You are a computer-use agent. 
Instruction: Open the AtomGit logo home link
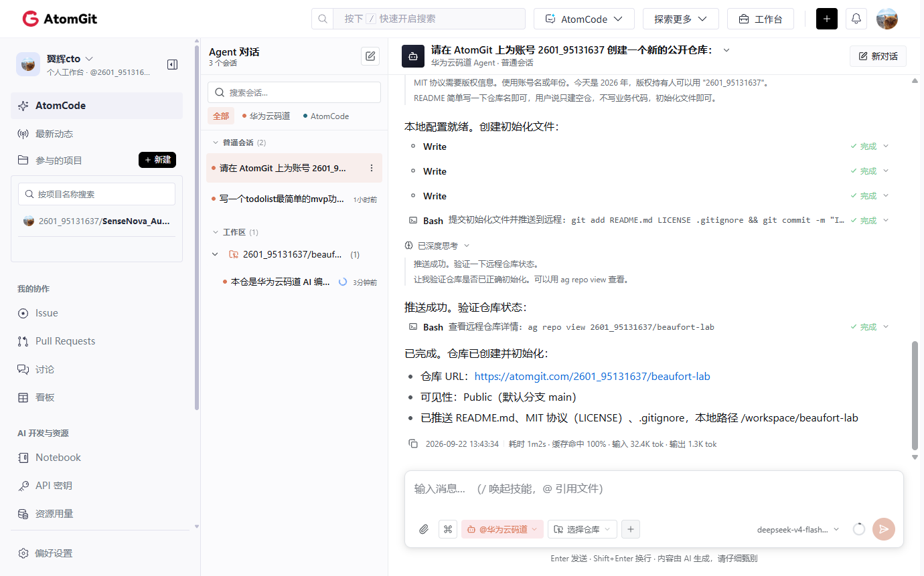coord(60,19)
